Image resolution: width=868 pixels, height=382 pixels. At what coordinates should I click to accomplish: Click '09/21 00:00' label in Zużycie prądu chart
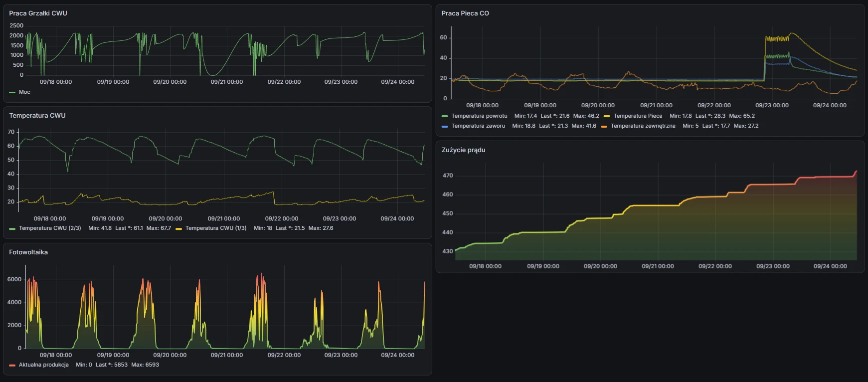pos(658,266)
